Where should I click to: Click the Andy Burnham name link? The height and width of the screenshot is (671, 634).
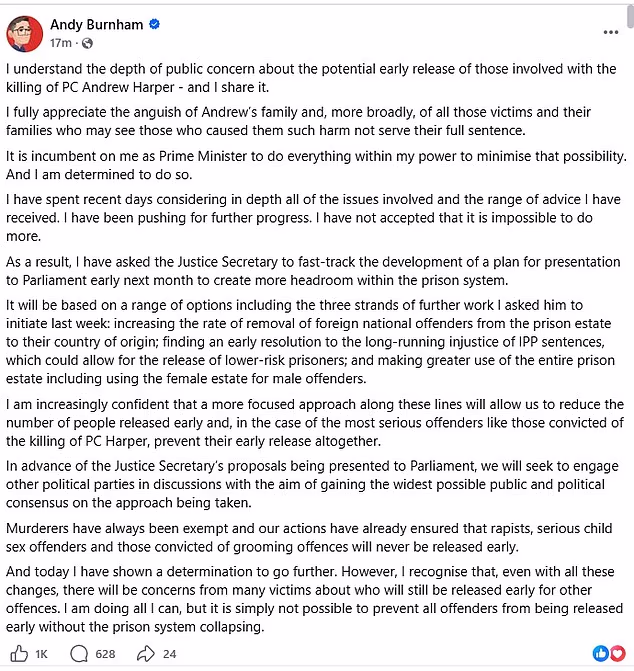pos(97,25)
